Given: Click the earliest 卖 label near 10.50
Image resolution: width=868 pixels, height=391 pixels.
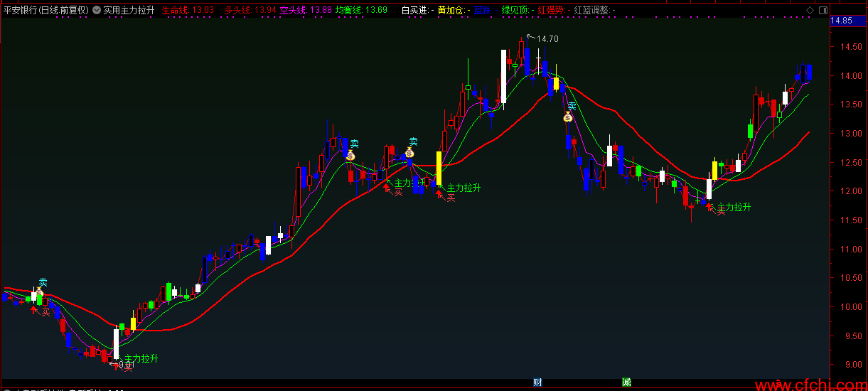Looking at the screenshot, I should click(43, 282).
